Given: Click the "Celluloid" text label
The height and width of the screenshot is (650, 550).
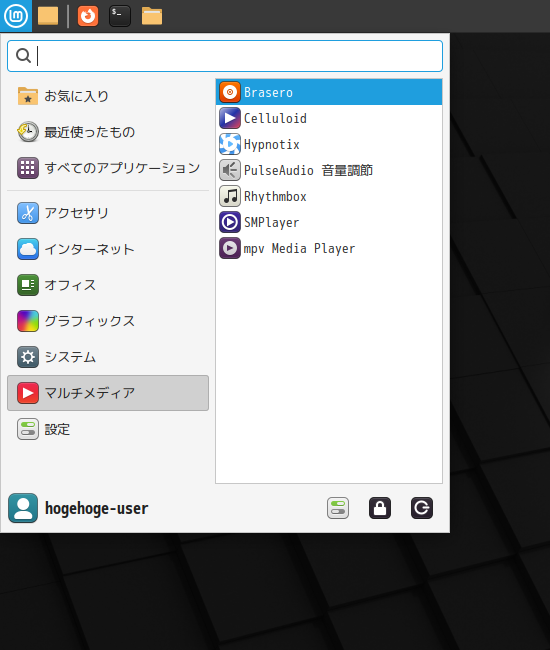Looking at the screenshot, I should [275, 119].
